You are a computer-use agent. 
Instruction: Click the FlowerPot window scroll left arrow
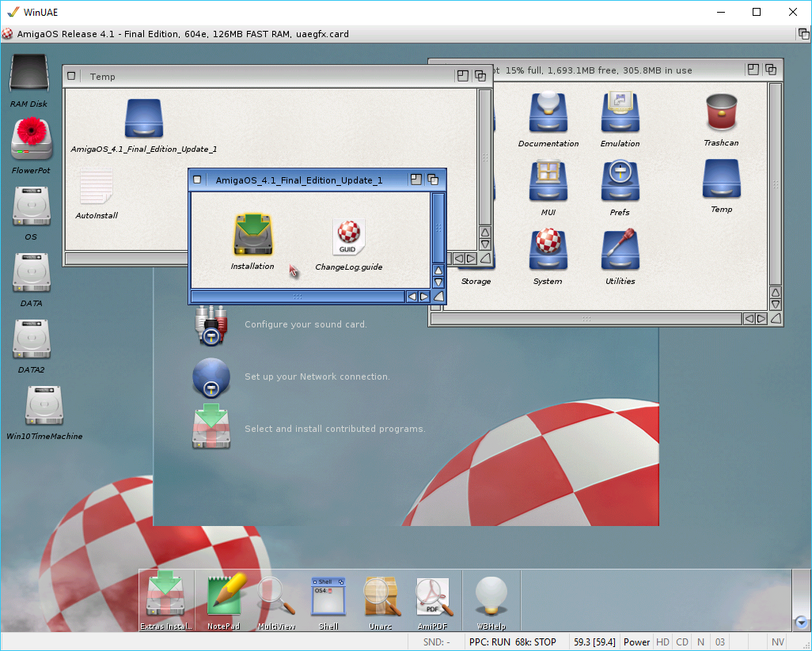coord(749,319)
